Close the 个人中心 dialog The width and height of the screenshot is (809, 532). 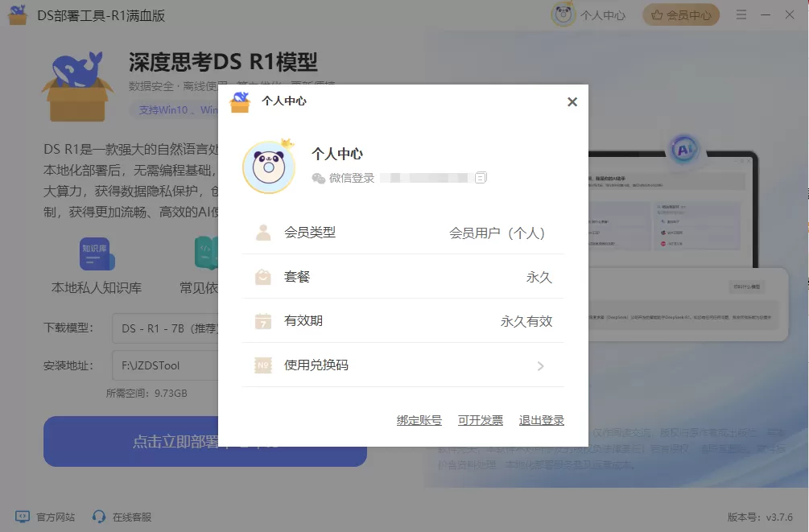[572, 101]
